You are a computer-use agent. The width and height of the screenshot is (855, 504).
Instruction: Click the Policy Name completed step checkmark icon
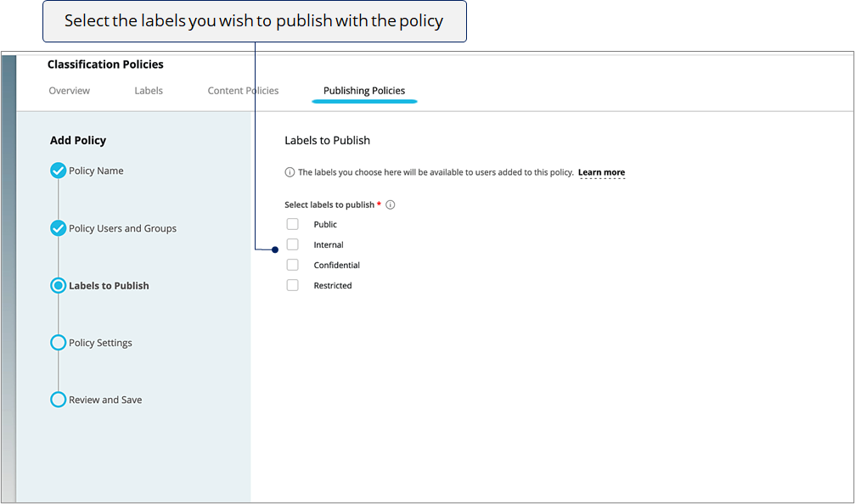(59, 171)
